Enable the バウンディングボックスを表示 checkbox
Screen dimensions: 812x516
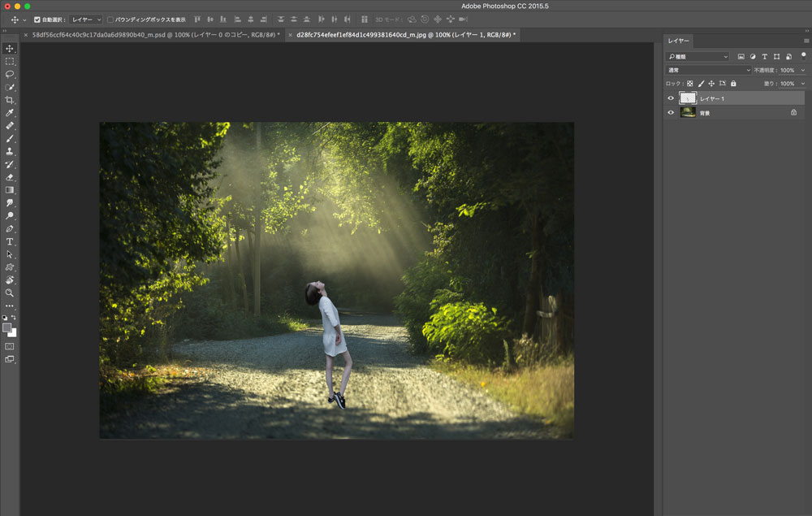pyautogui.click(x=110, y=20)
